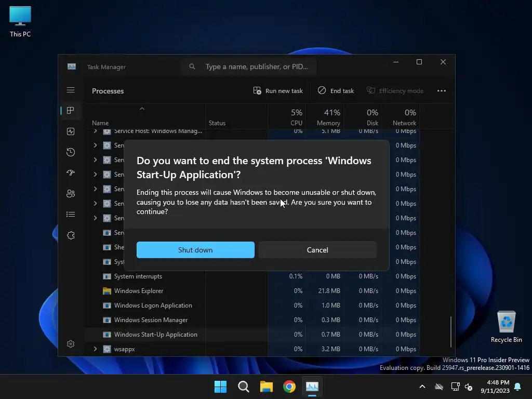Select Windows Logon Application row

click(252, 305)
